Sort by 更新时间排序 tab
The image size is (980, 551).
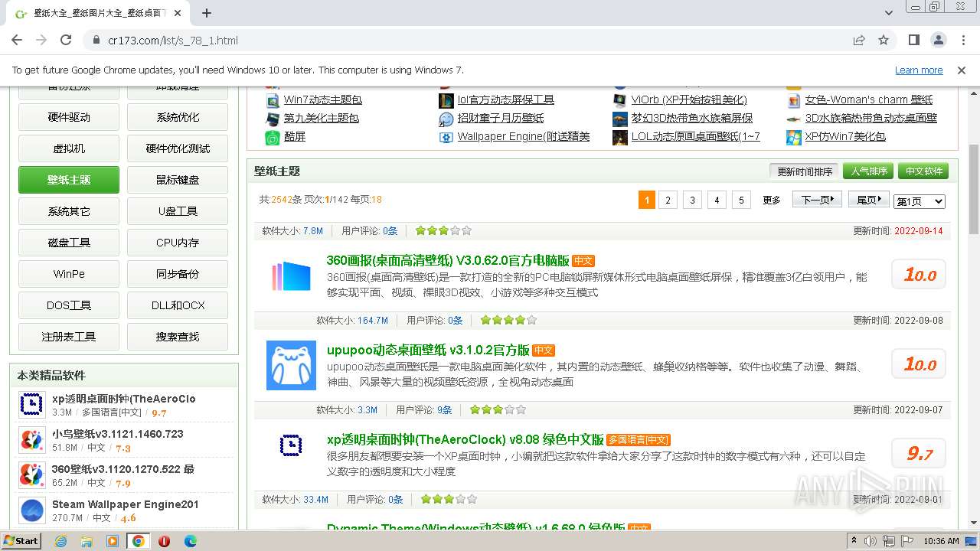(805, 171)
